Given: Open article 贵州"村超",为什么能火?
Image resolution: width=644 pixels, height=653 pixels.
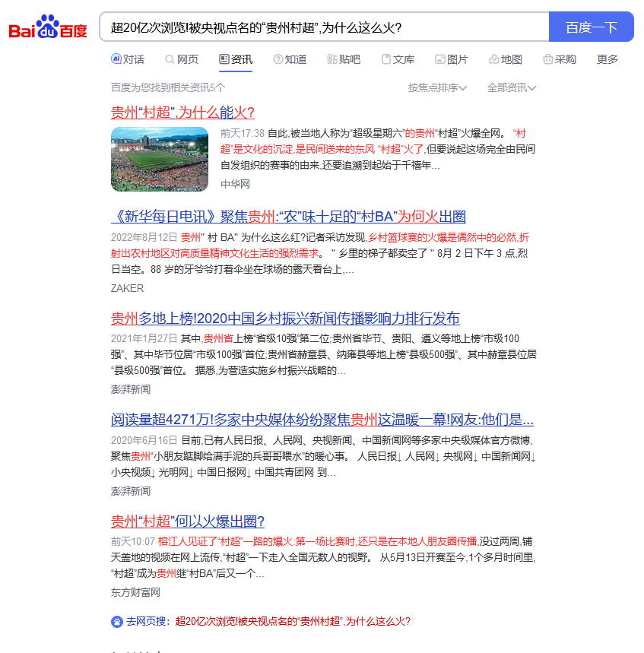Looking at the screenshot, I should click(182, 113).
